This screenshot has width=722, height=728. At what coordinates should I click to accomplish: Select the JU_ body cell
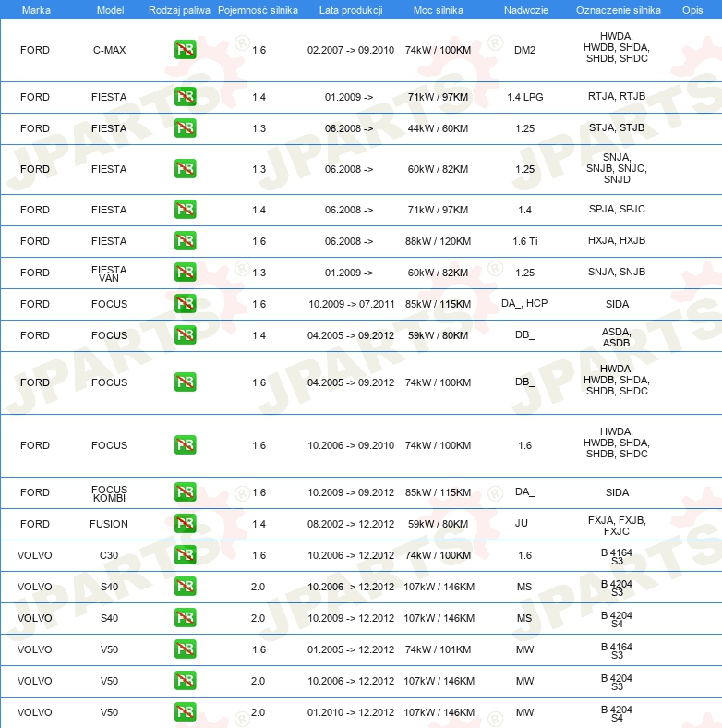tap(524, 523)
